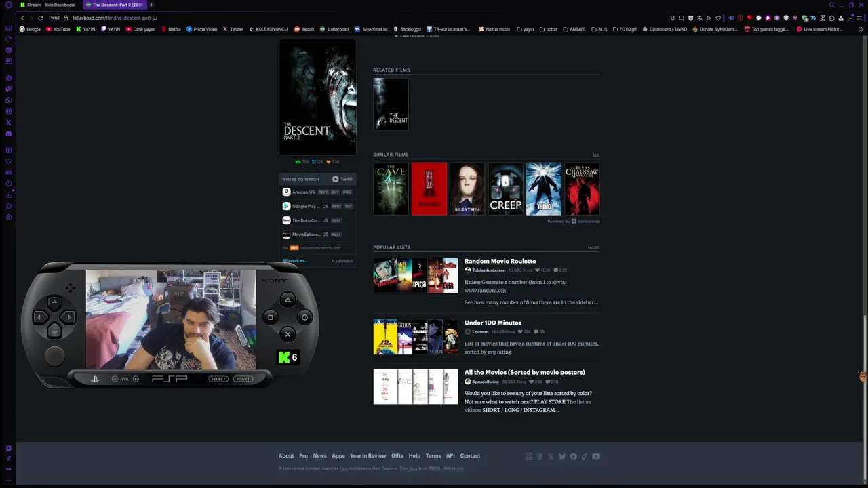Click the browser snapshot icon in toolbar
The image size is (868, 488).
pyautogui.click(x=682, y=18)
